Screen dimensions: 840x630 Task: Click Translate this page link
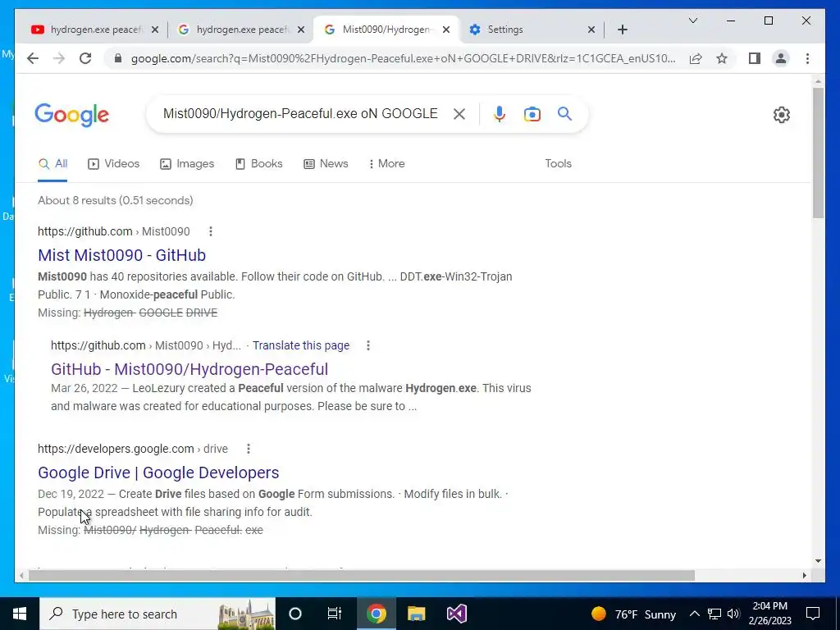coord(301,345)
